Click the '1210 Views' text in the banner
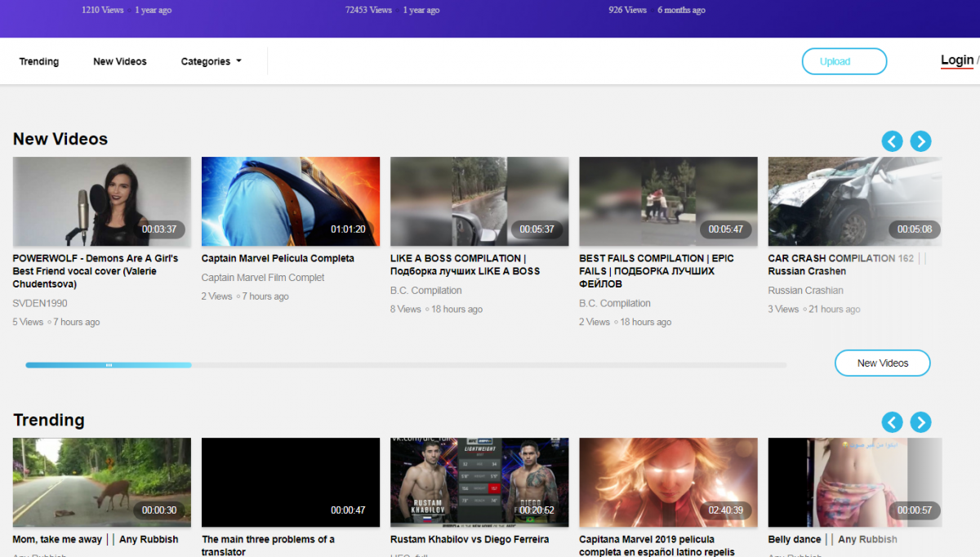Viewport: 980px width, 557px height. pos(104,10)
